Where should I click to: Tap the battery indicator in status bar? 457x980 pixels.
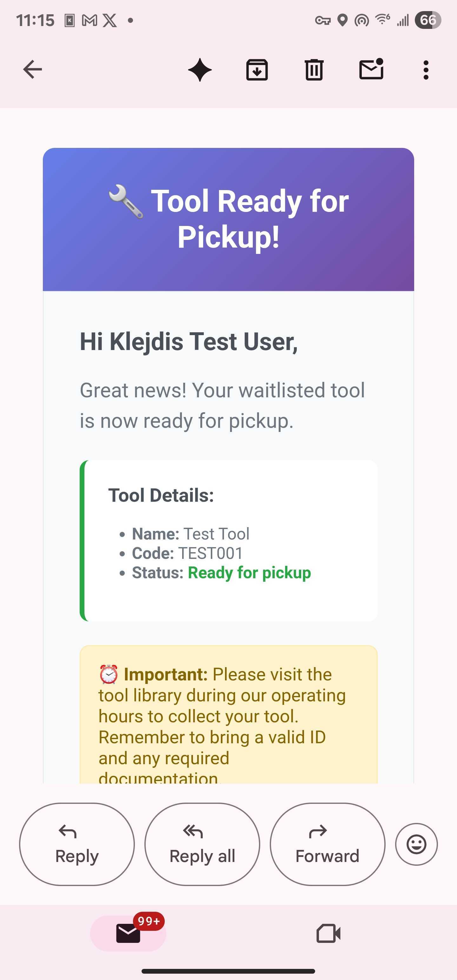428,20
